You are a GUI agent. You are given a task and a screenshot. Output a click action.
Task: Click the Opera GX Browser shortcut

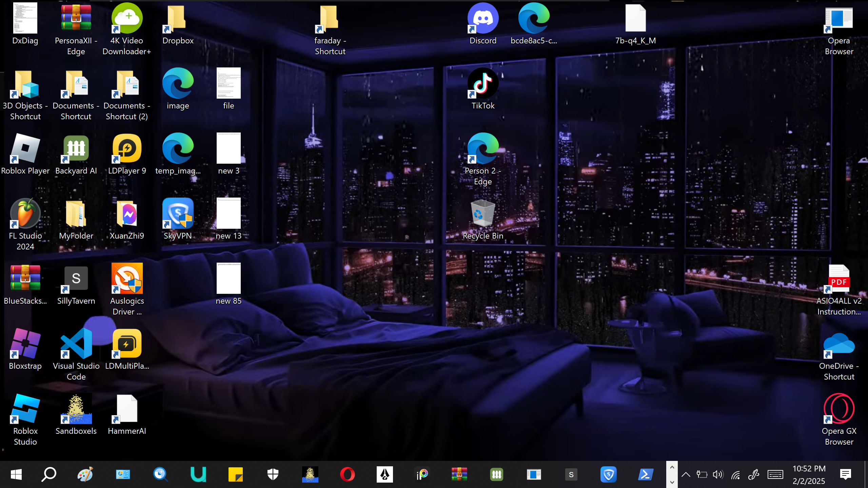pyautogui.click(x=839, y=409)
